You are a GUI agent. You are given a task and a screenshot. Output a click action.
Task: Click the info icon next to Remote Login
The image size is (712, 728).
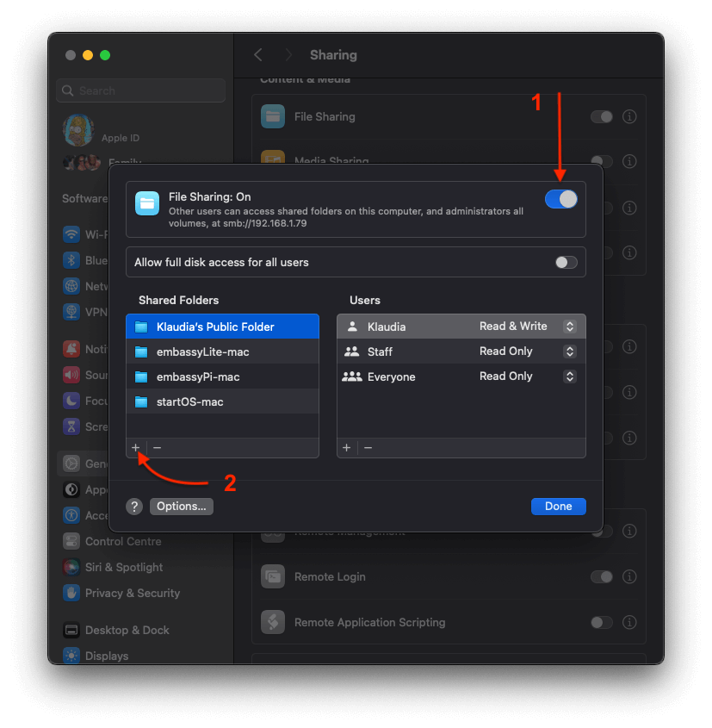pos(629,576)
